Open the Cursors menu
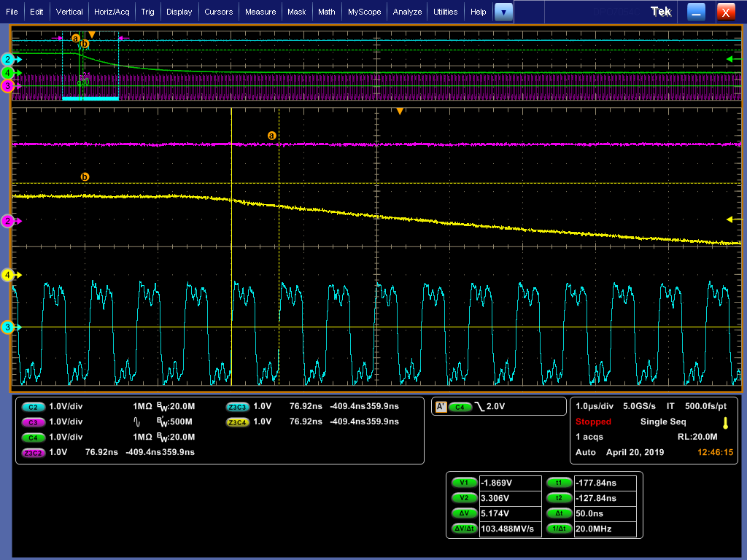Viewport: 747px width, 560px height. coord(218,12)
